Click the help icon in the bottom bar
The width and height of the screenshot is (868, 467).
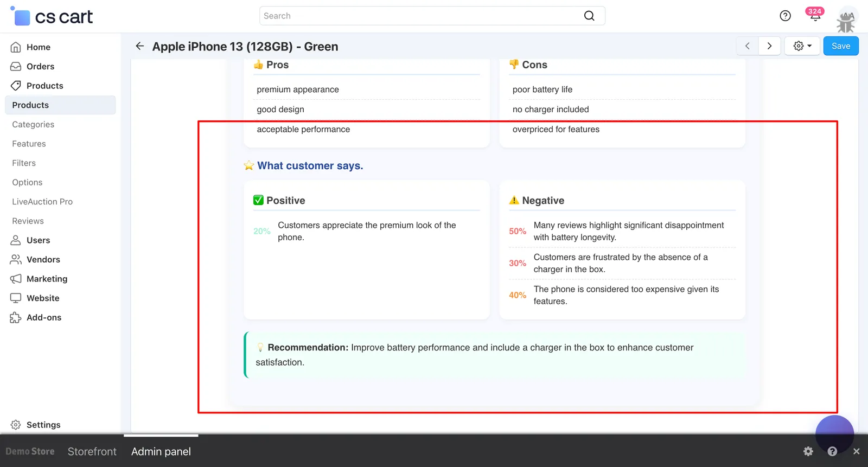point(832,451)
